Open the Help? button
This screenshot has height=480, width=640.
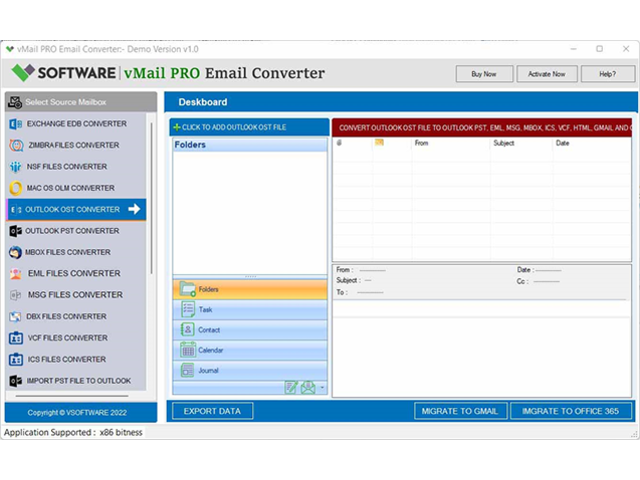(x=608, y=74)
